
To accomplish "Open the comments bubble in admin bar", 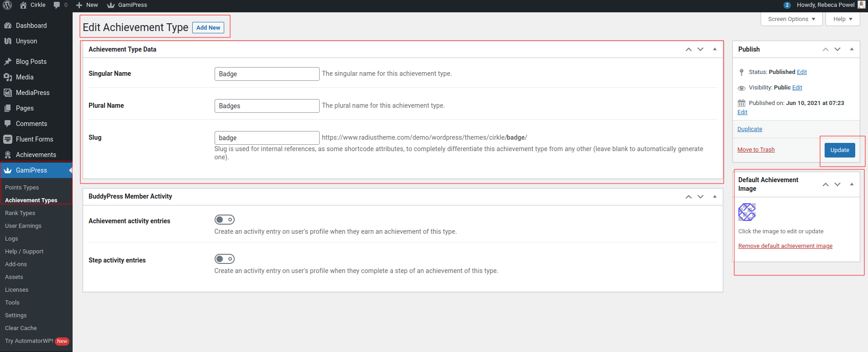I will (x=57, y=5).
